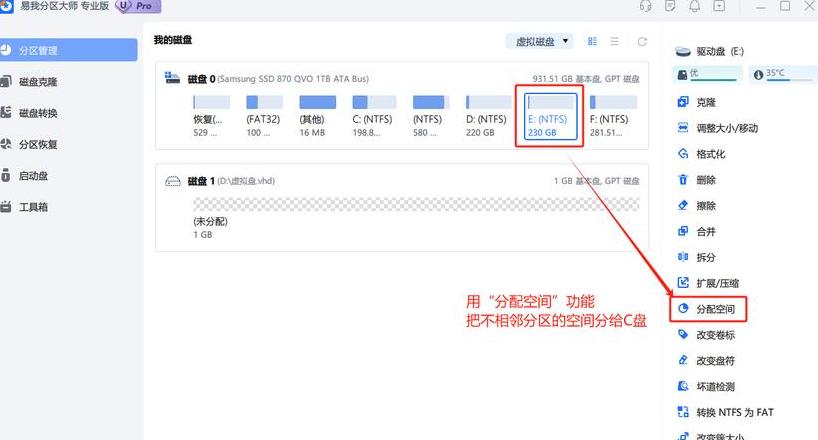818x440 pixels.
Task: Click the 扩展/压缩 icon
Action: point(683,282)
